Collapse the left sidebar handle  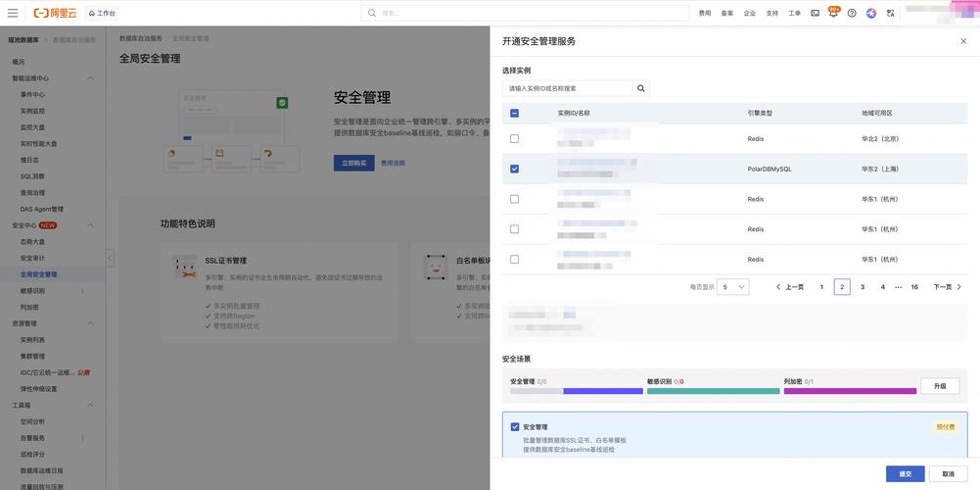[x=110, y=258]
